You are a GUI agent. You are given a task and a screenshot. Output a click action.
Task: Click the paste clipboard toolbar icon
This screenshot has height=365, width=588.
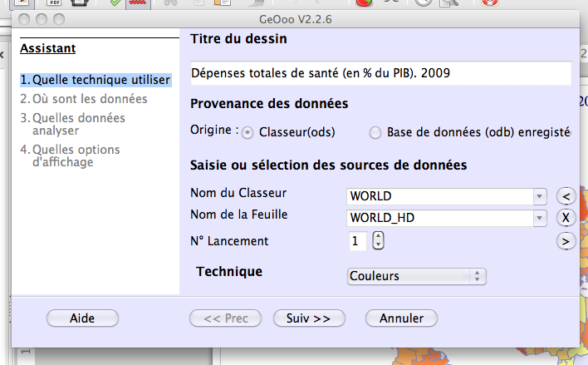point(223,2)
